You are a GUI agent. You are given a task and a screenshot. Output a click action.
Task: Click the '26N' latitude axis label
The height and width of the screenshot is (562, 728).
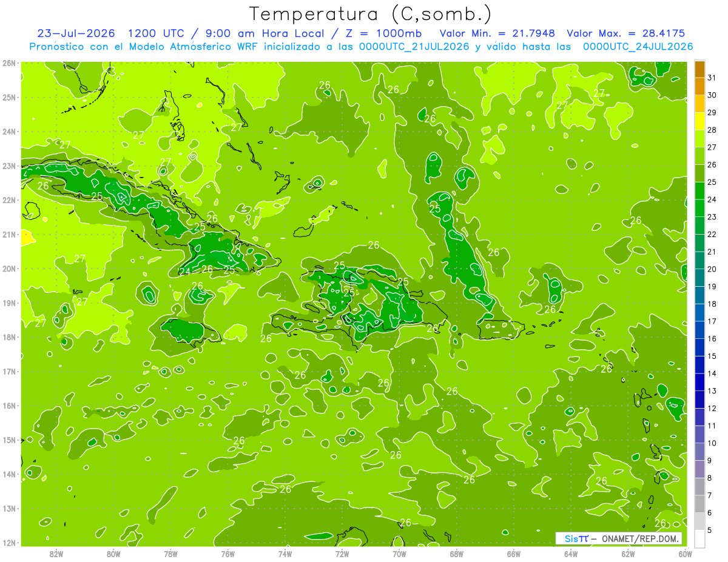(x=8, y=63)
